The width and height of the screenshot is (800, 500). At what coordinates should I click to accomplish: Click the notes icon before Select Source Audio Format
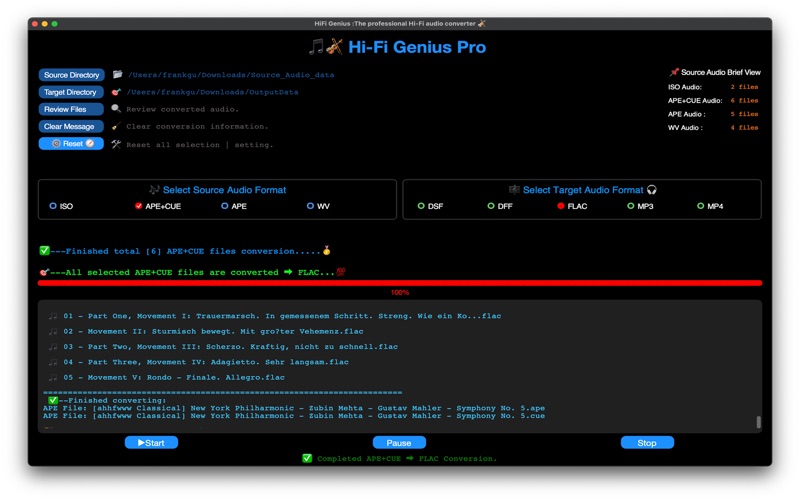click(x=154, y=190)
